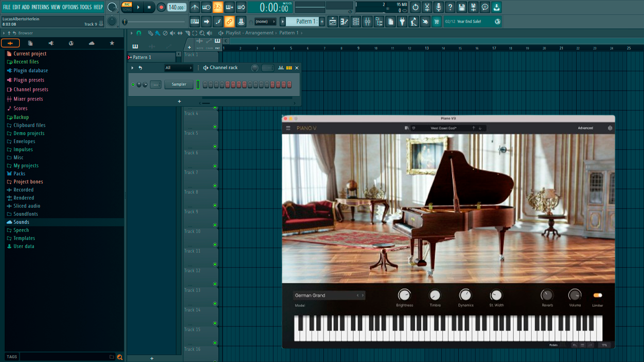Image resolution: width=644 pixels, height=362 pixels.
Task: Toggle Track 8 mute LED
Action: click(215, 206)
